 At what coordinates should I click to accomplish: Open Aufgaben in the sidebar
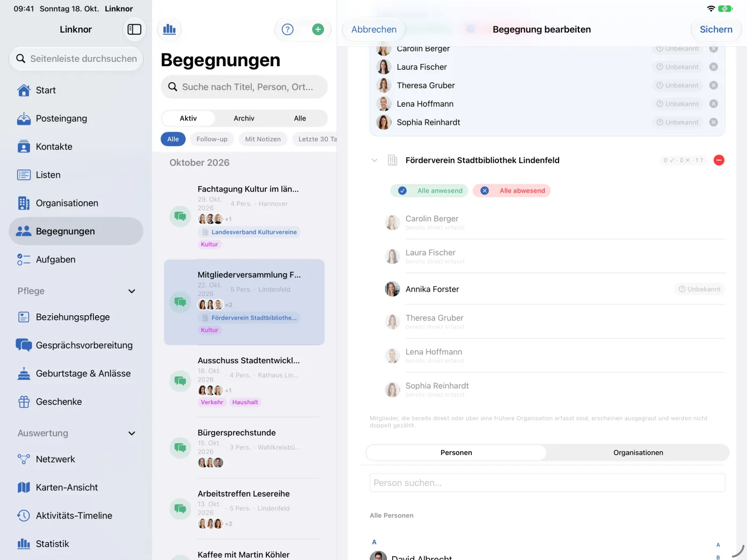click(x=76, y=260)
